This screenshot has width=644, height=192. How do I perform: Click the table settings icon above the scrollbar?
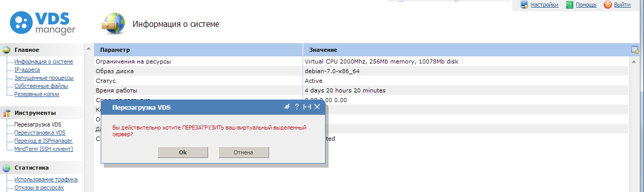click(635, 50)
